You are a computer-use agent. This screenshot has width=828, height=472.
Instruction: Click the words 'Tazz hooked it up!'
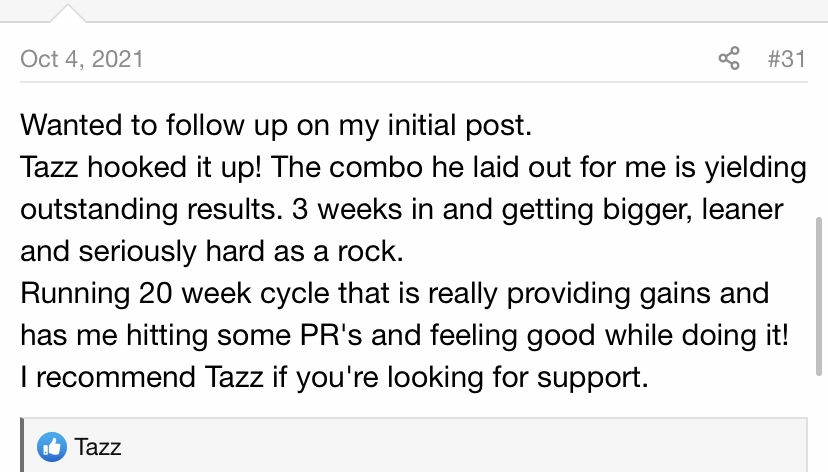141,167
